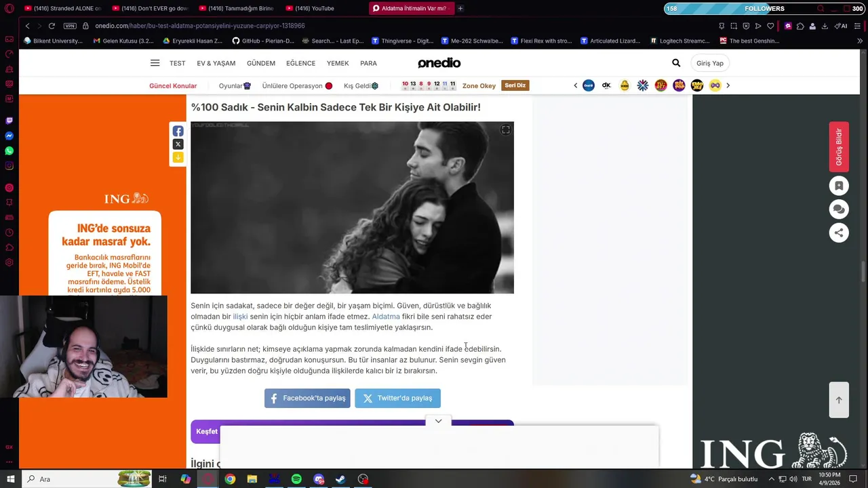Image resolution: width=868 pixels, height=488 pixels.
Task: Share article via X floating icon
Action: [178, 144]
